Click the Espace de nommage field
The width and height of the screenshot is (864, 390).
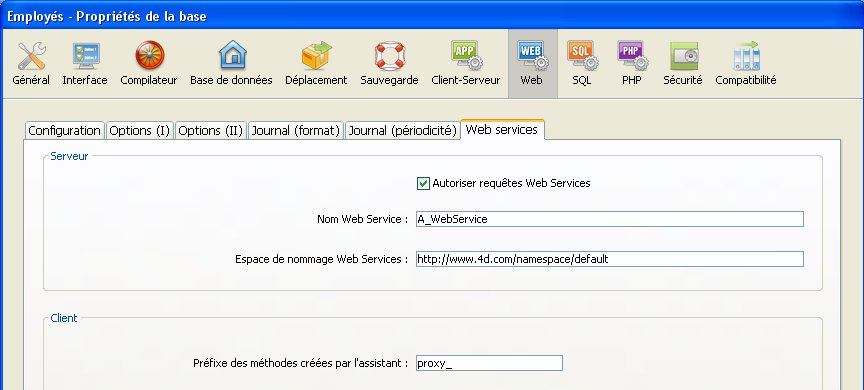pyautogui.click(x=609, y=259)
